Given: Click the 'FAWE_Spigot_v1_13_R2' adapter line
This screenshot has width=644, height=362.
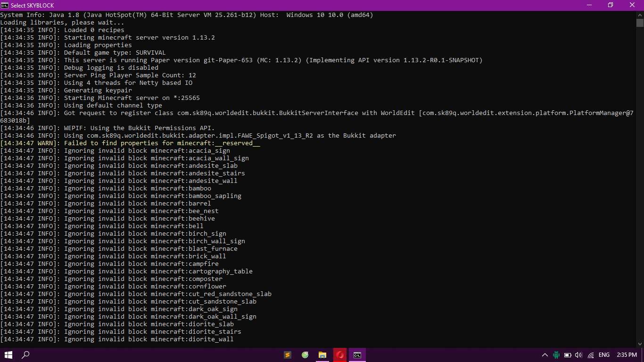Looking at the screenshot, I should coord(198,136).
